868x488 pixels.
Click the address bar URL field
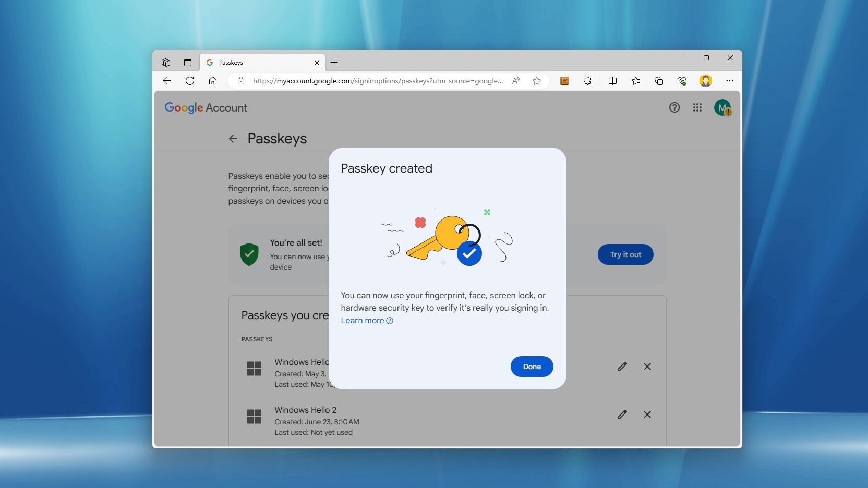(x=378, y=81)
